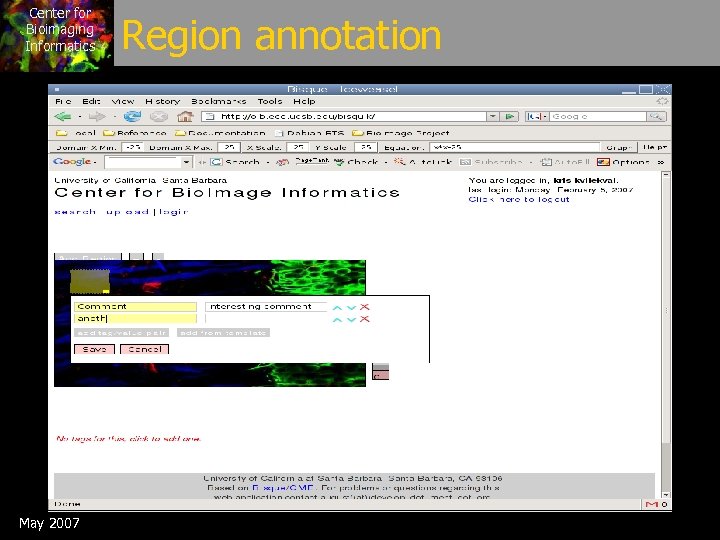Viewport: 720px width, 540px height.
Task: Open the Back button history dropdown
Action: pos(79,117)
